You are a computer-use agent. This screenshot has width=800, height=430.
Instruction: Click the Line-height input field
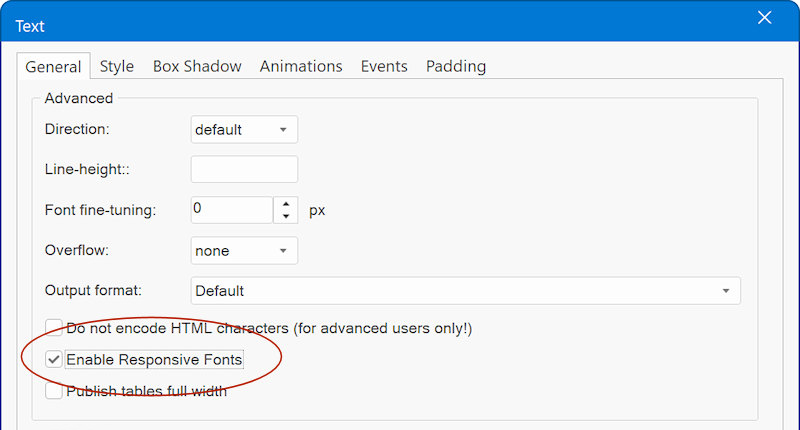pyautogui.click(x=244, y=170)
